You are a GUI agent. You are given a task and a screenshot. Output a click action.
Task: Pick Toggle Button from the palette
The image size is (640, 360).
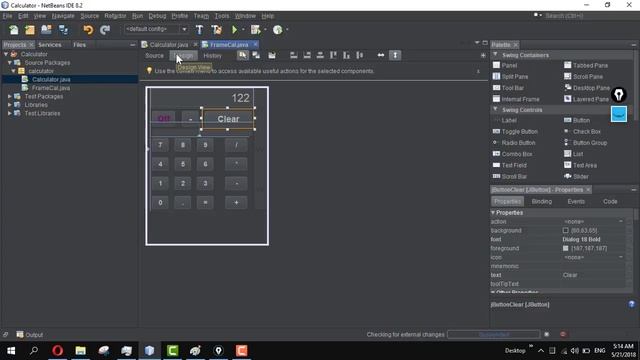pos(515,131)
